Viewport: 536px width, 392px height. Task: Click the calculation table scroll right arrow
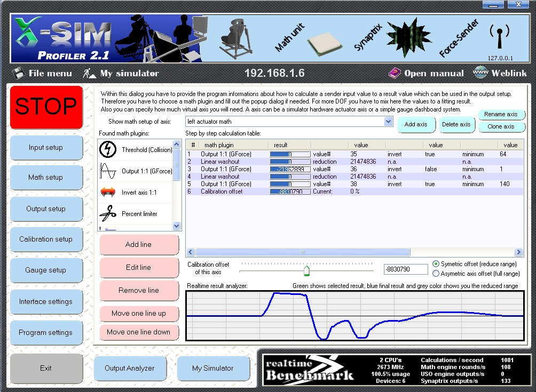(x=518, y=252)
